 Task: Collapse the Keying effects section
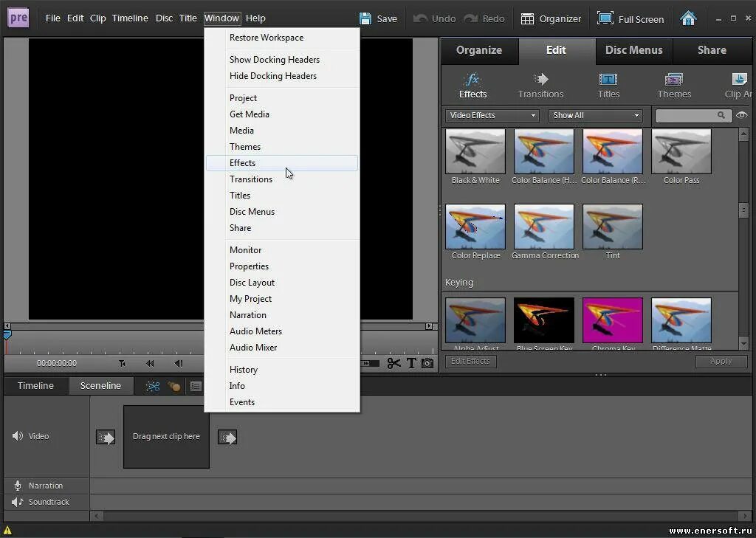[x=459, y=283]
